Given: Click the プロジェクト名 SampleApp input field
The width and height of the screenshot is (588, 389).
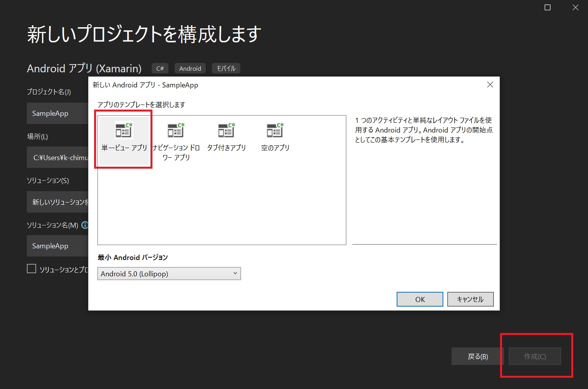Looking at the screenshot, I should [x=58, y=113].
